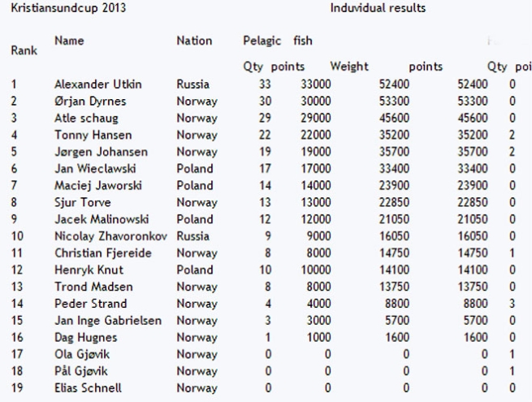Select Maciej Jaworski's name cell
The image size is (532, 402).
click(x=98, y=185)
